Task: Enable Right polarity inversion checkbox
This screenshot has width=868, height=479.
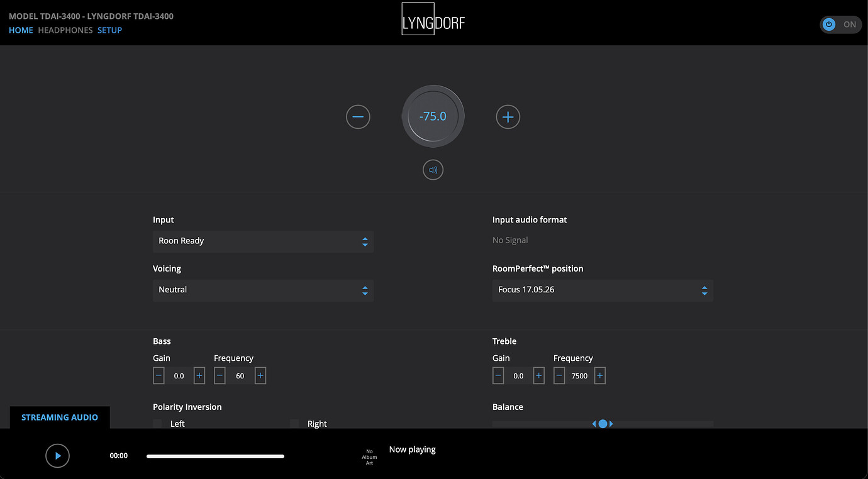Action: pyautogui.click(x=294, y=424)
